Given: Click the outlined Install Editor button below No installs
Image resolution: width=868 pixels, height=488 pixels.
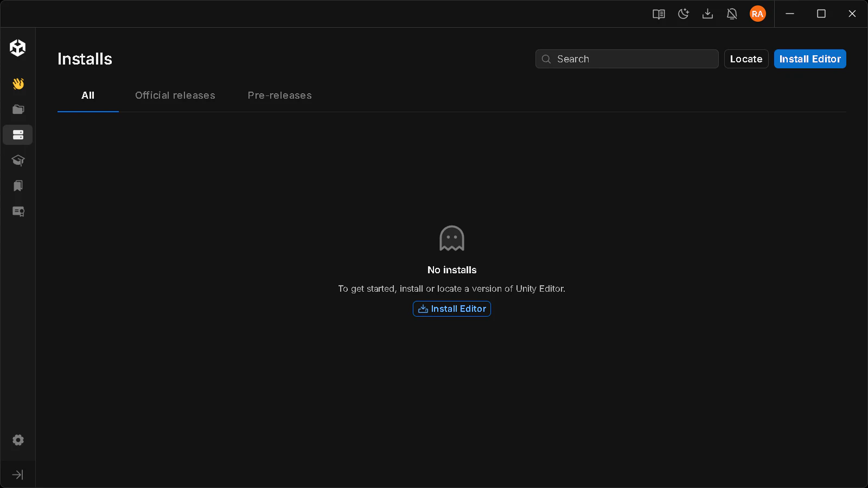Looking at the screenshot, I should tap(452, 309).
